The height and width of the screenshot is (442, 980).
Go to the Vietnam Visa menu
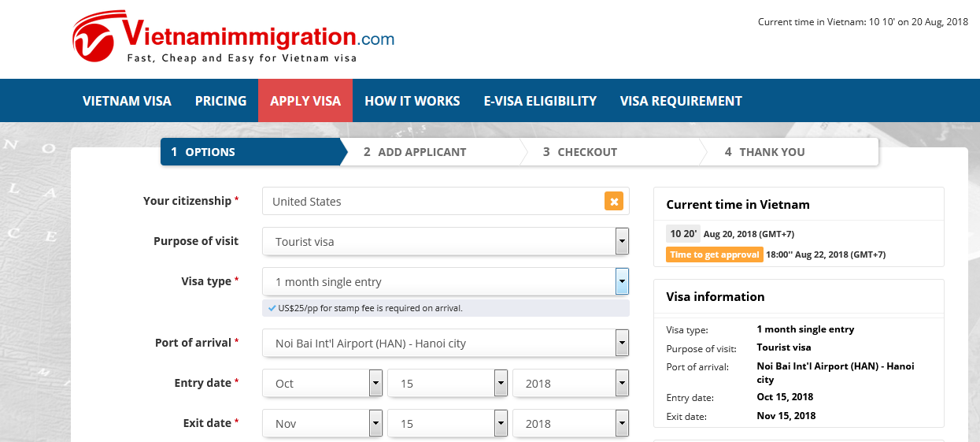pyautogui.click(x=127, y=101)
